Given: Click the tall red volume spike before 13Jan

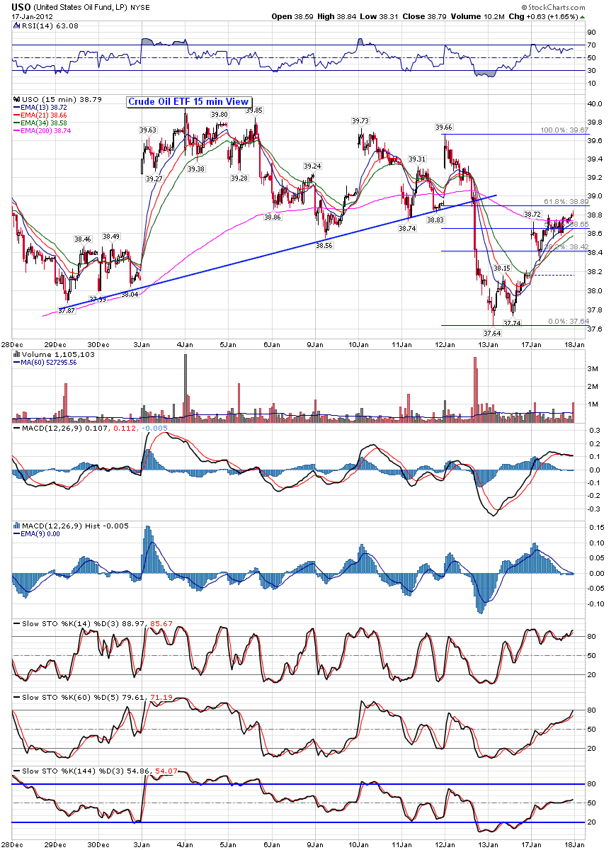Looking at the screenshot, I should (x=474, y=390).
